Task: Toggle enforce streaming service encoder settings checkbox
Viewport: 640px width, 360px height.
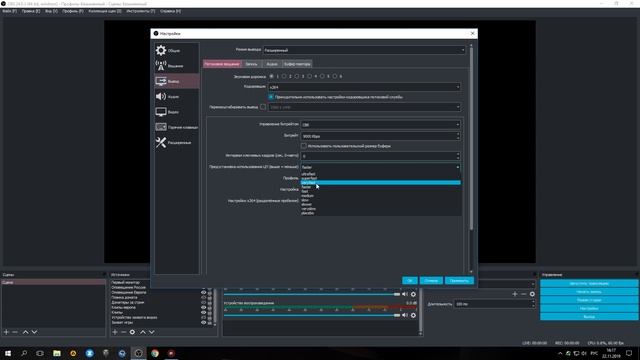Action: pos(271,97)
